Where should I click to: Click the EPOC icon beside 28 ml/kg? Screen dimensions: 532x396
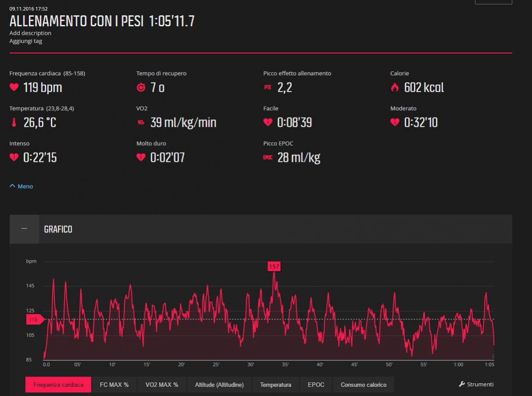[268, 157]
